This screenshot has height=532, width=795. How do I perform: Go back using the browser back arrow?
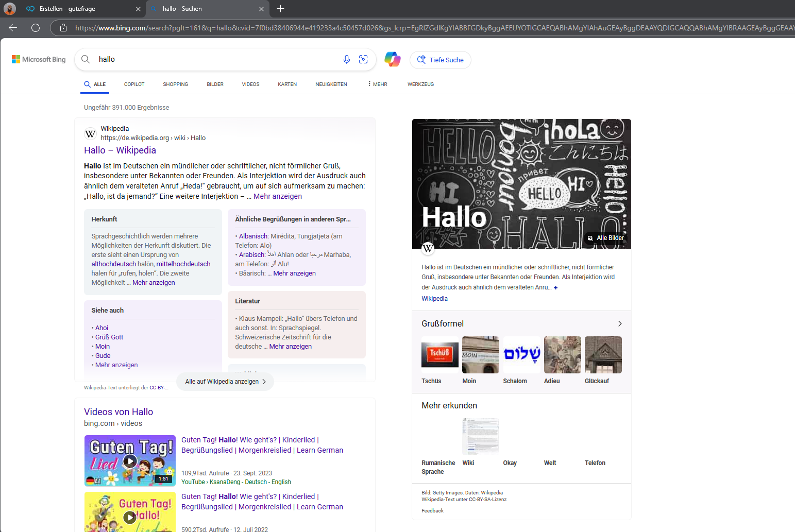click(12, 28)
